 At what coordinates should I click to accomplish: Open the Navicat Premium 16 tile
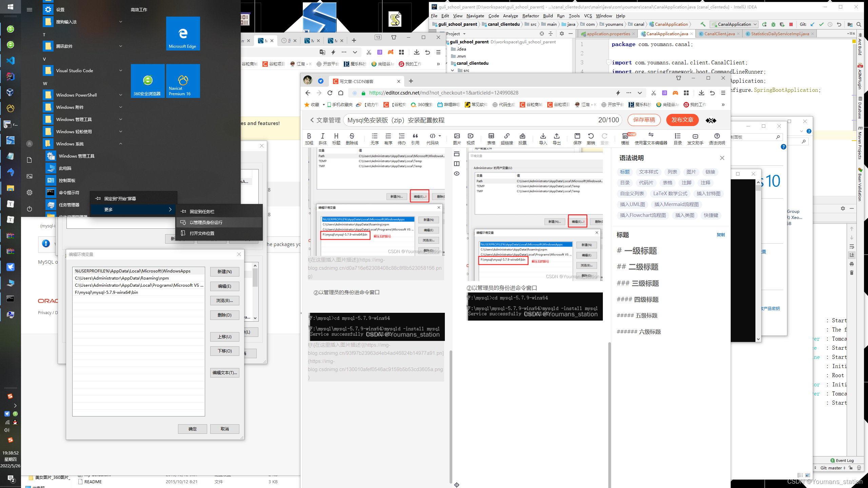(x=183, y=81)
